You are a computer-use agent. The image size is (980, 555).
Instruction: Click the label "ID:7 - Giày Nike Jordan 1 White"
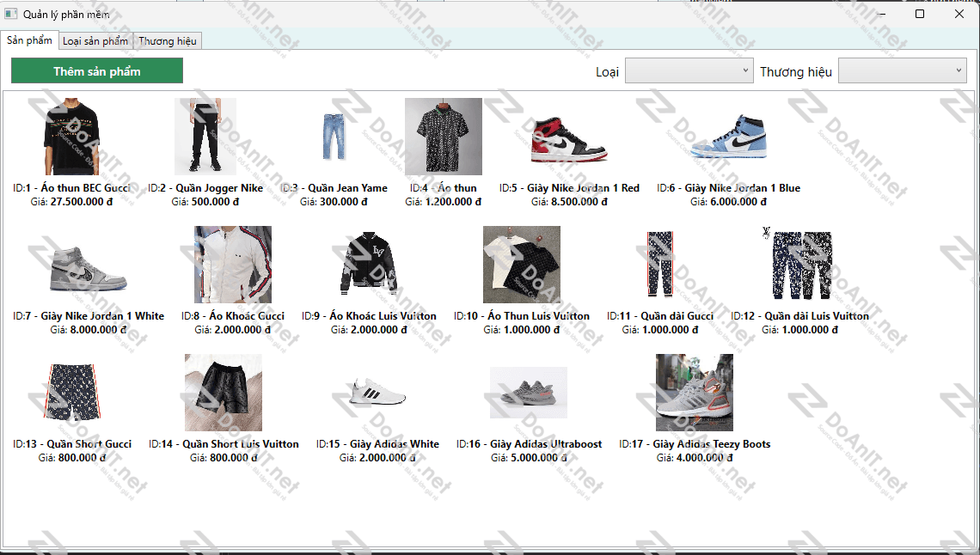(89, 316)
